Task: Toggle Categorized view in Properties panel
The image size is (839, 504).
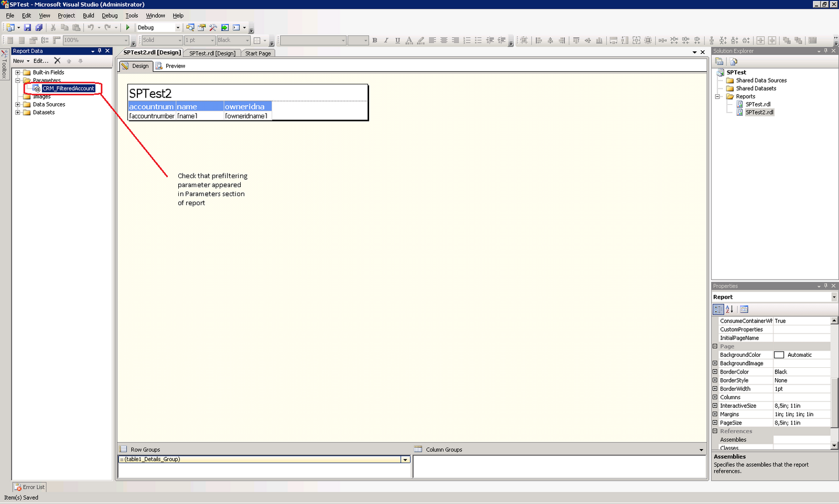Action: (x=718, y=309)
